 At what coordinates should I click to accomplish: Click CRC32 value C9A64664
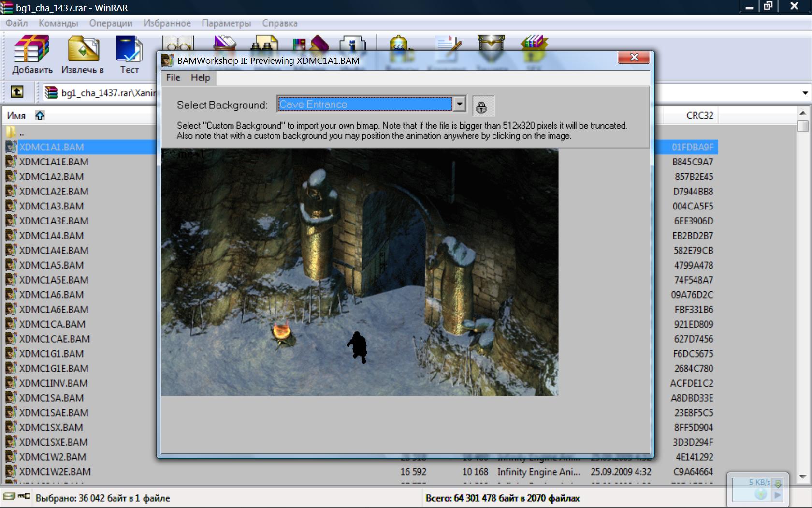click(x=693, y=472)
